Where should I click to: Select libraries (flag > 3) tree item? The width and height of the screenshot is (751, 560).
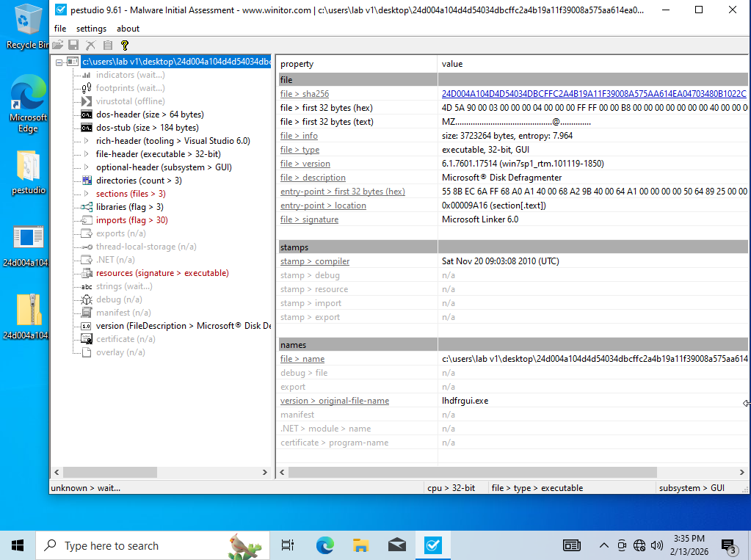[x=130, y=207]
